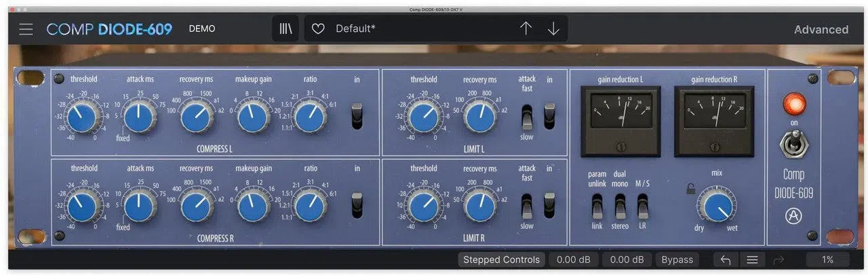
Task: Click the Bypass button
Action: (x=677, y=259)
